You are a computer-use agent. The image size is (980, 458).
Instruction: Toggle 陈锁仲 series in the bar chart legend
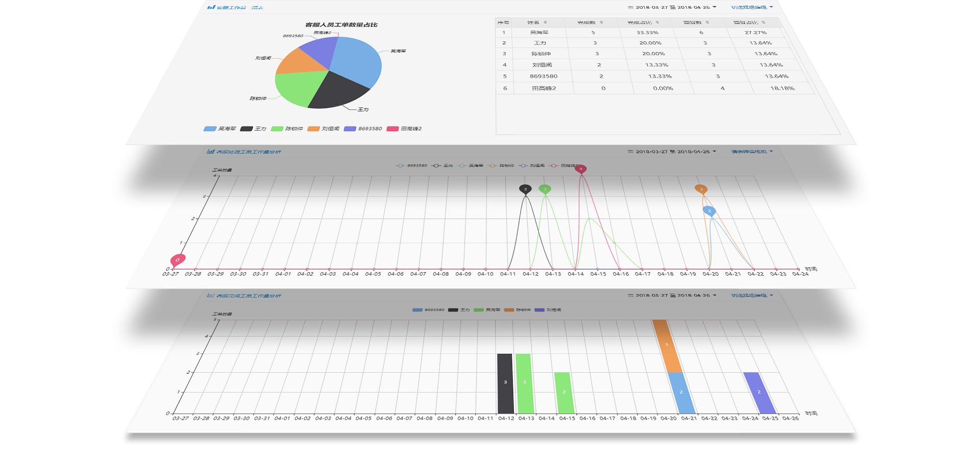click(518, 310)
